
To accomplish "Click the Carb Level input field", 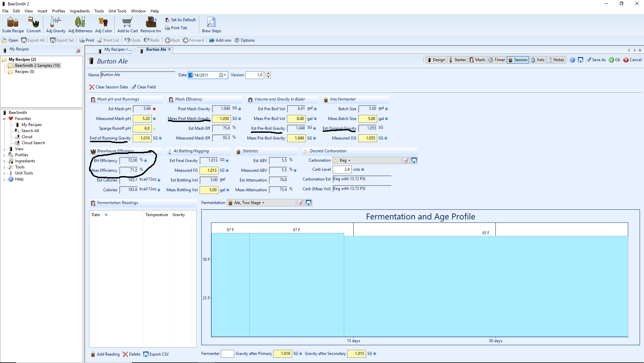I will [x=342, y=169].
